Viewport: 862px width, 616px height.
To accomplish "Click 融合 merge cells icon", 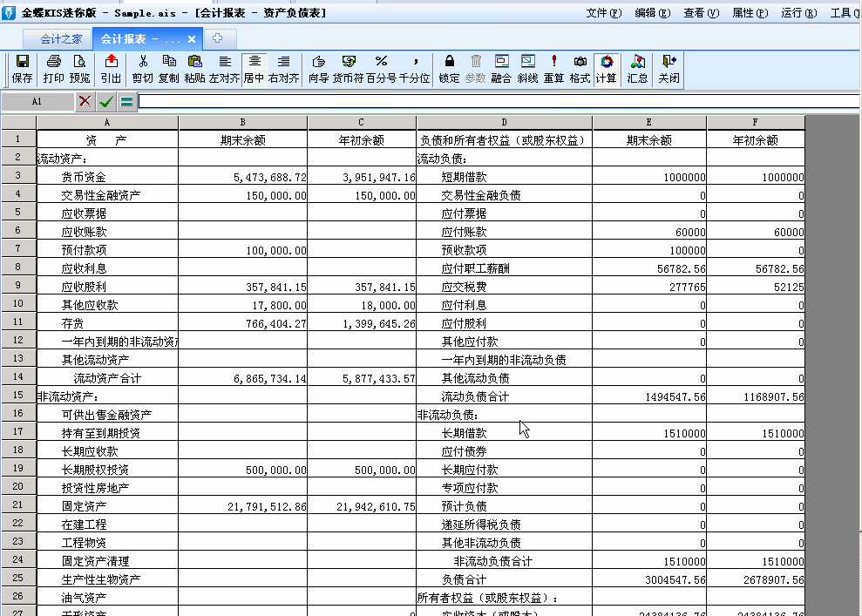I will pyautogui.click(x=501, y=69).
